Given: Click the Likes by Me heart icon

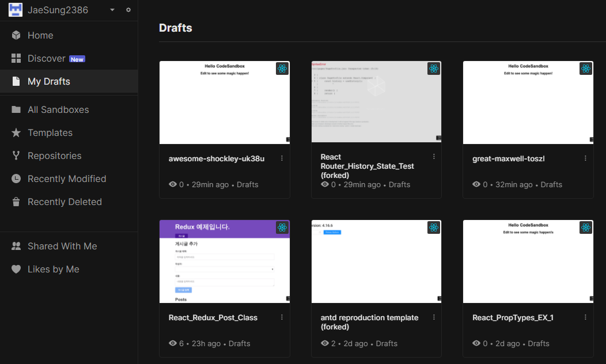Looking at the screenshot, I should click(16, 269).
